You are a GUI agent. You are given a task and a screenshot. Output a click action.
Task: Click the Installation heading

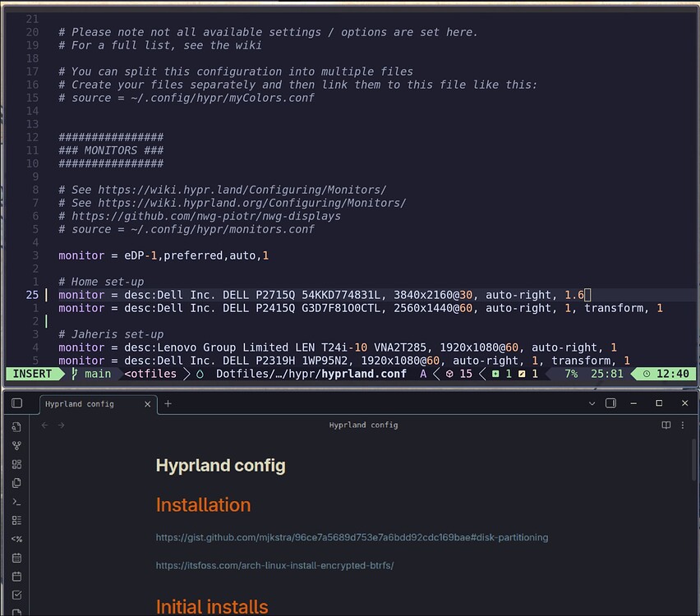pos(203,505)
